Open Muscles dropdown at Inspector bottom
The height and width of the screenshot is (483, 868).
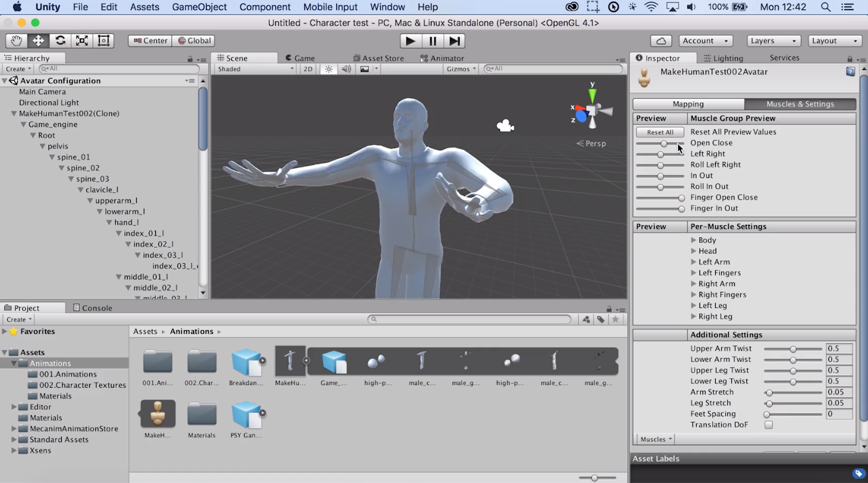coord(656,439)
